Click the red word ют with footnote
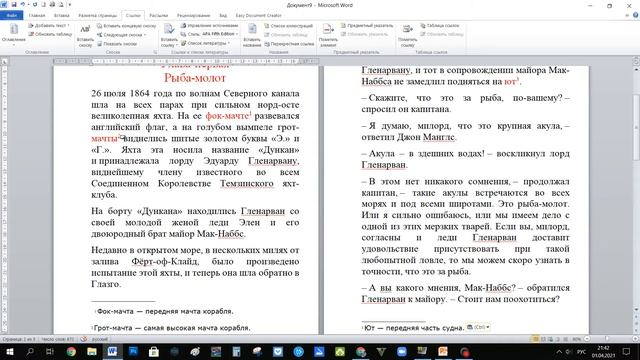 [x=510, y=81]
